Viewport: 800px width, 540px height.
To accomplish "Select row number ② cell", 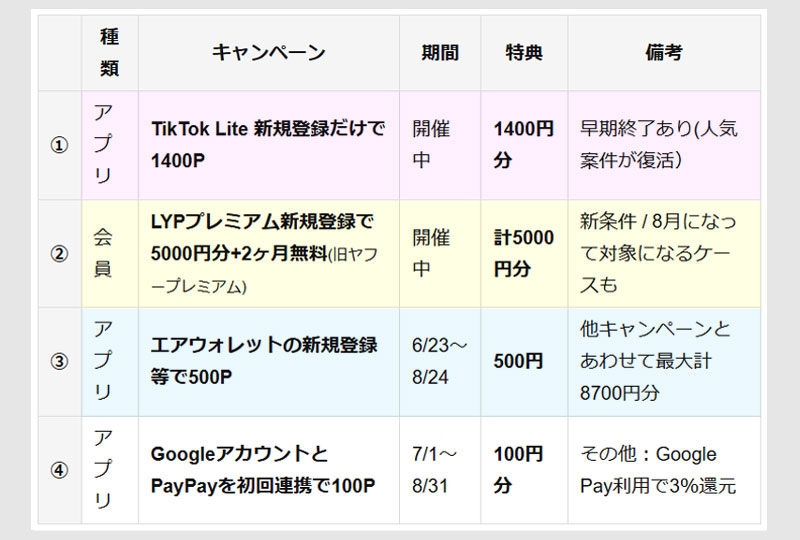I will click(x=60, y=254).
